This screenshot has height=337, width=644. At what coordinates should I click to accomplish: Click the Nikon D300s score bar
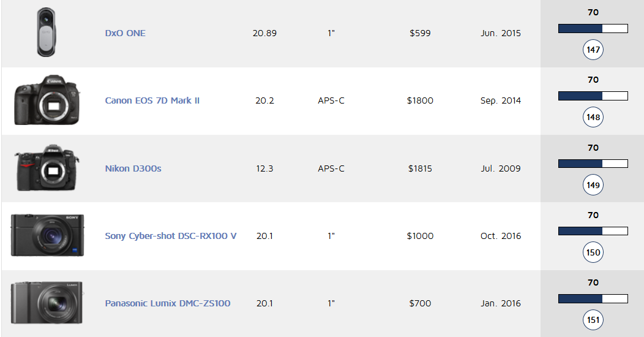click(x=593, y=164)
